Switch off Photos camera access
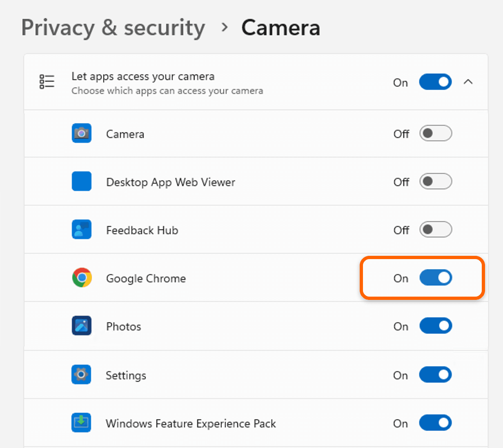The image size is (503, 448). coord(436,326)
